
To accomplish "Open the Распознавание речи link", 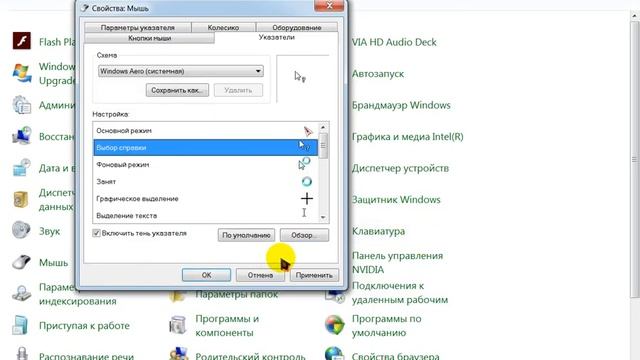I will point(86,356).
